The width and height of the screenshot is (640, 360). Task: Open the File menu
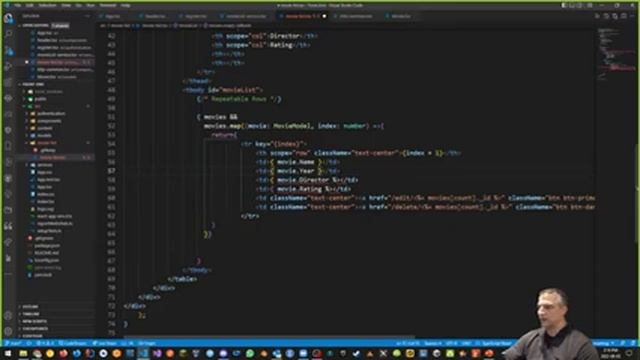[18, 5]
